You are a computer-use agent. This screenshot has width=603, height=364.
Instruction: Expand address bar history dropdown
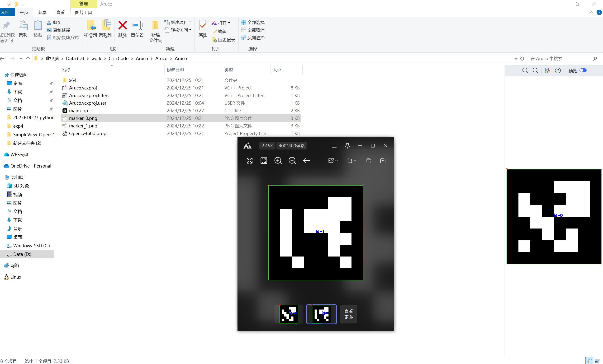(516, 58)
